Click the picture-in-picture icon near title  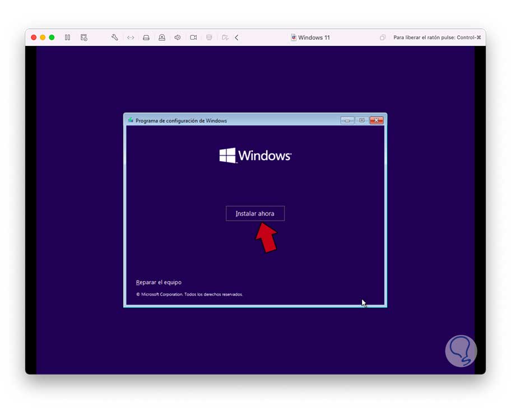coord(382,38)
